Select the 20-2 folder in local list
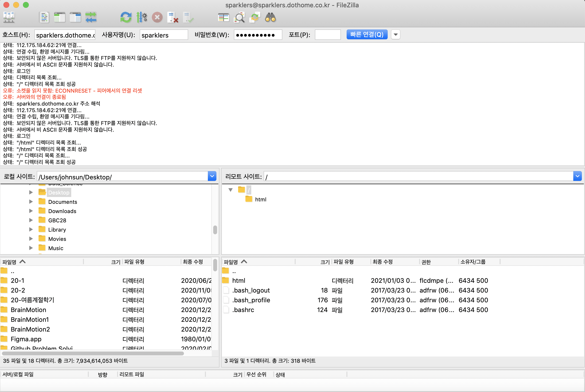This screenshot has height=392, width=585. (106, 290)
